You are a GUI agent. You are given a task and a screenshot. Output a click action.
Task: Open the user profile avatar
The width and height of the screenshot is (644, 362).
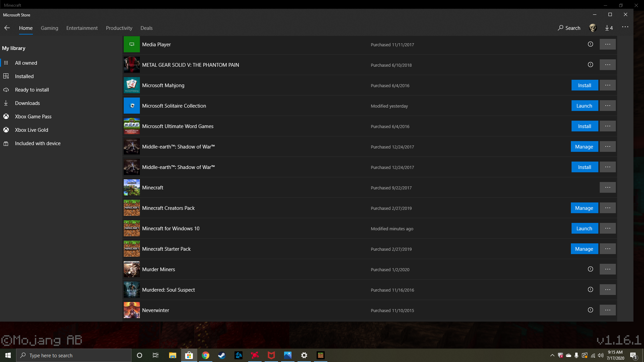coord(593,28)
